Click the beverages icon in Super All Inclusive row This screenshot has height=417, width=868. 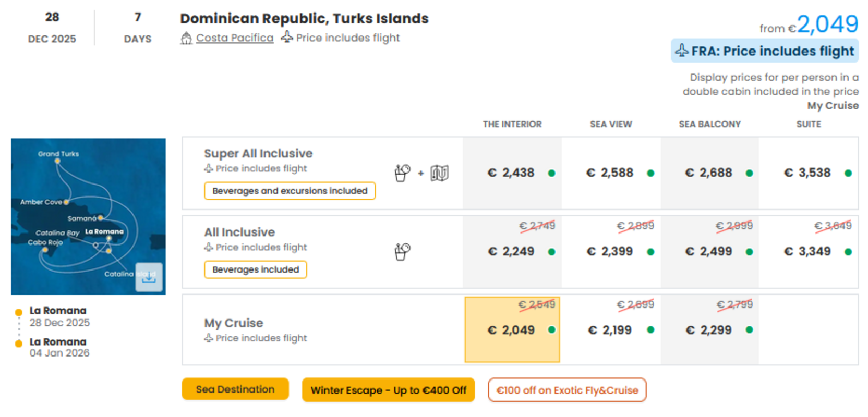click(x=402, y=173)
